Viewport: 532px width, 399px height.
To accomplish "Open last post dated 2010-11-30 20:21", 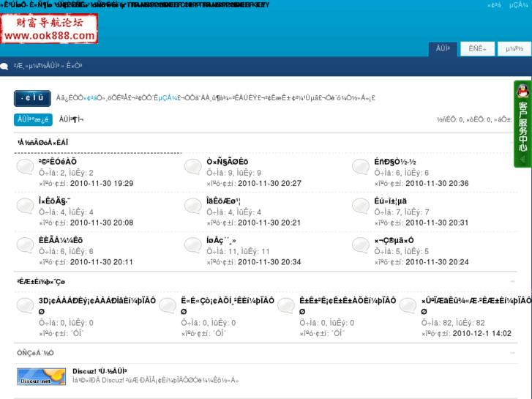I will (x=269, y=223).
